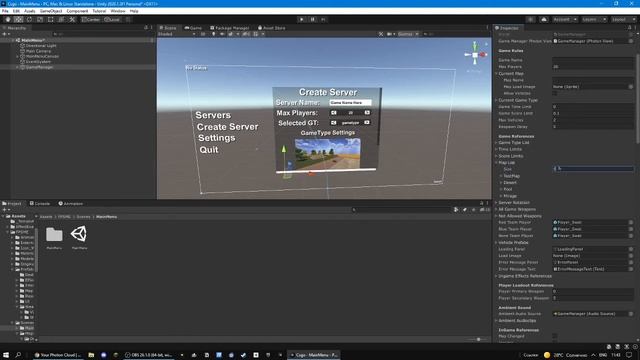
Task: Open the Component menu
Action: pos(77,11)
